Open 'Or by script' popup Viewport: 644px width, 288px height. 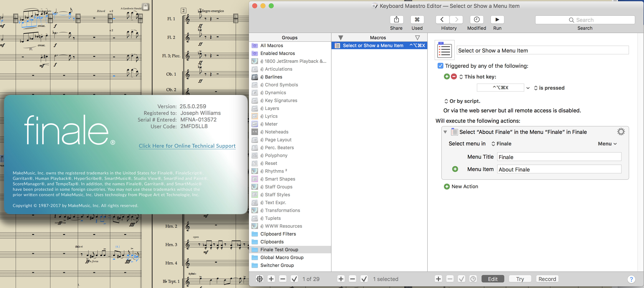point(462,101)
